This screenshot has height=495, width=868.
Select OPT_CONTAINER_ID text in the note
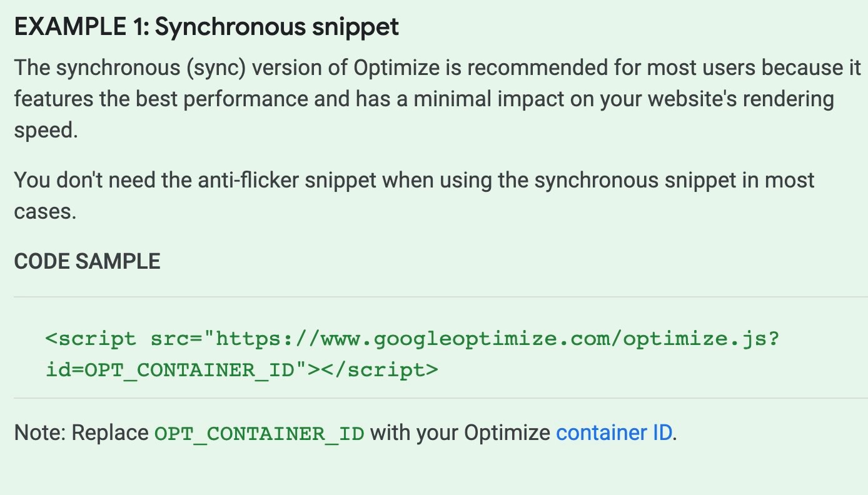point(260,433)
